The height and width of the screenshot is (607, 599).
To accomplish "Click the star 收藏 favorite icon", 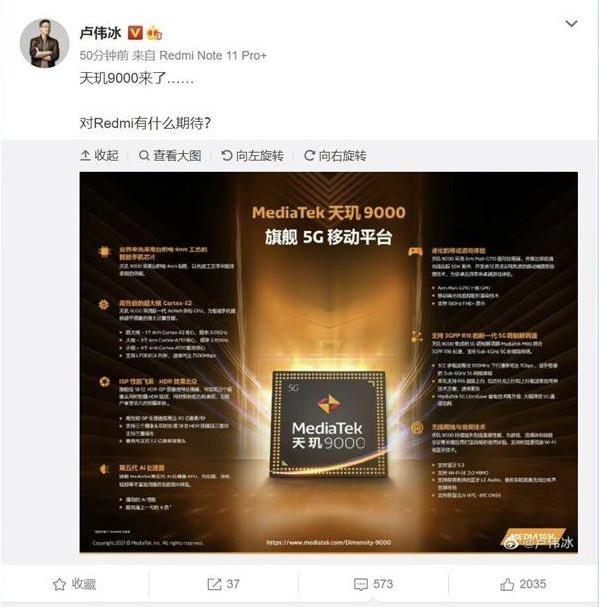I will (x=59, y=584).
